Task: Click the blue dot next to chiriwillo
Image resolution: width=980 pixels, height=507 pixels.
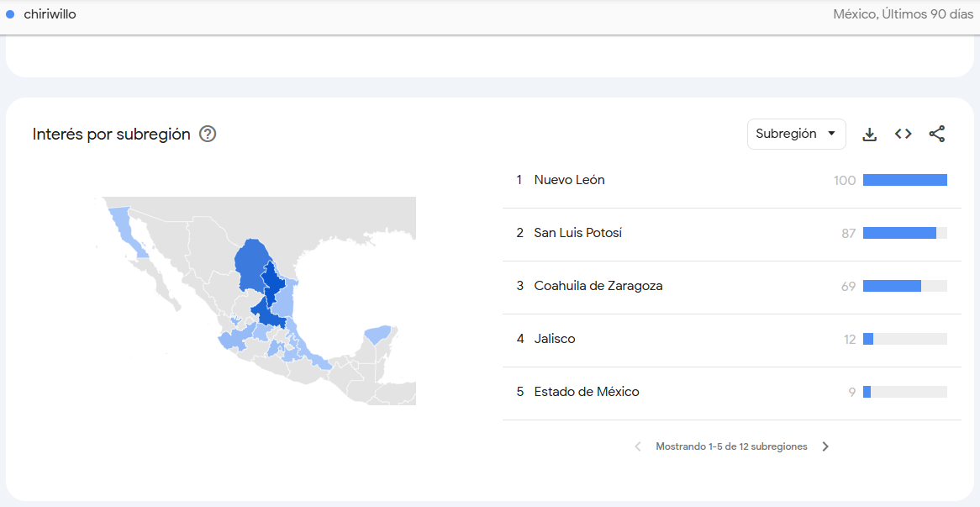Action: pyautogui.click(x=9, y=13)
